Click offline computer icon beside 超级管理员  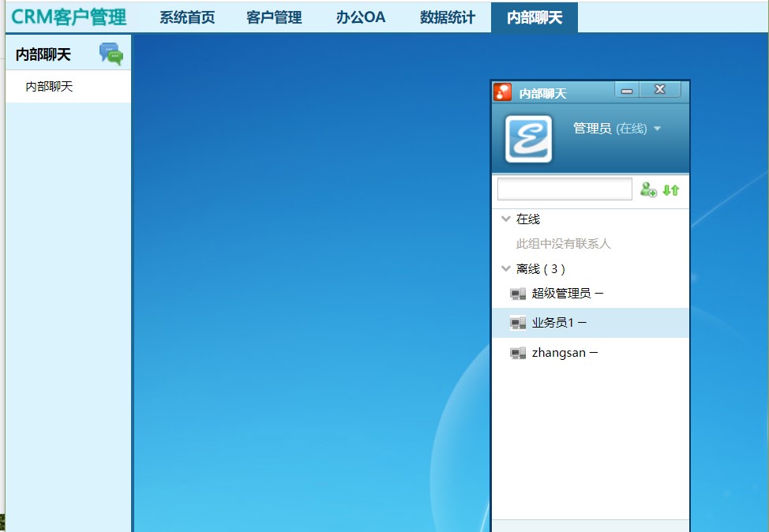tap(518, 294)
